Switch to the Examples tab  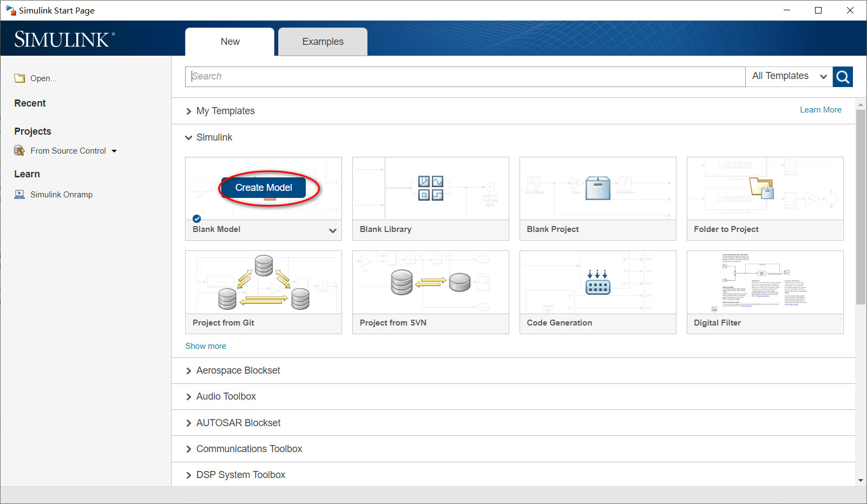323,42
